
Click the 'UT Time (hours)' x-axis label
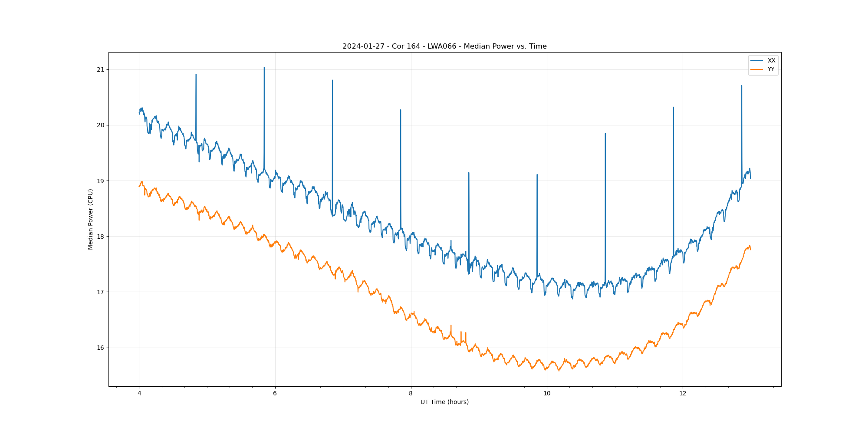coord(444,402)
